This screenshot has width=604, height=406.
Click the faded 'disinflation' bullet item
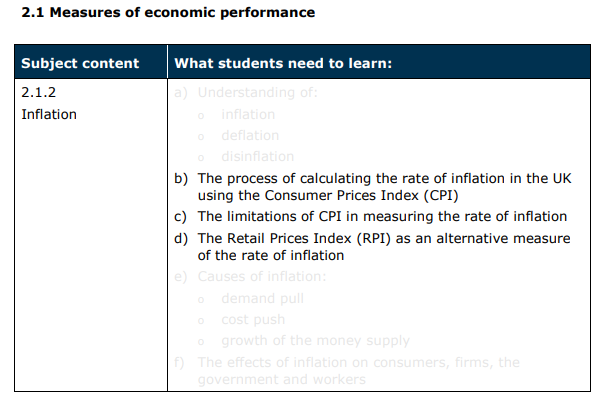pyautogui.click(x=258, y=156)
